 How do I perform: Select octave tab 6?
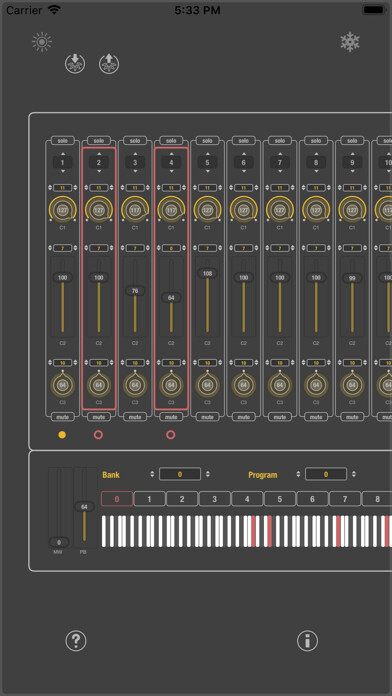(x=312, y=499)
